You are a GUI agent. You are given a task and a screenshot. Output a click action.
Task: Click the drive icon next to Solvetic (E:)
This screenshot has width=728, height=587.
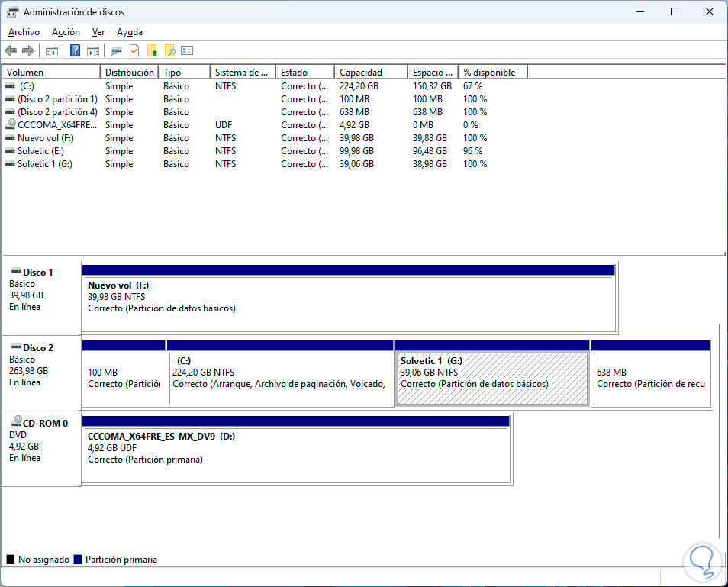click(x=10, y=151)
